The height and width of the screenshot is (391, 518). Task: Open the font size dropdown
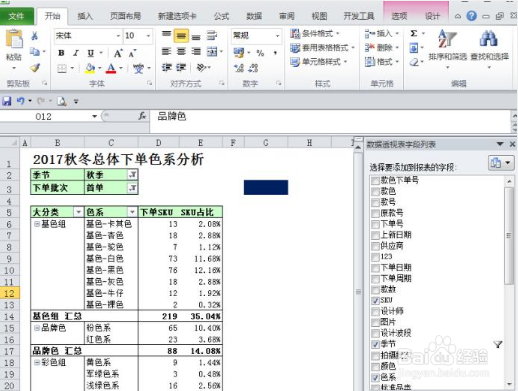pos(148,36)
